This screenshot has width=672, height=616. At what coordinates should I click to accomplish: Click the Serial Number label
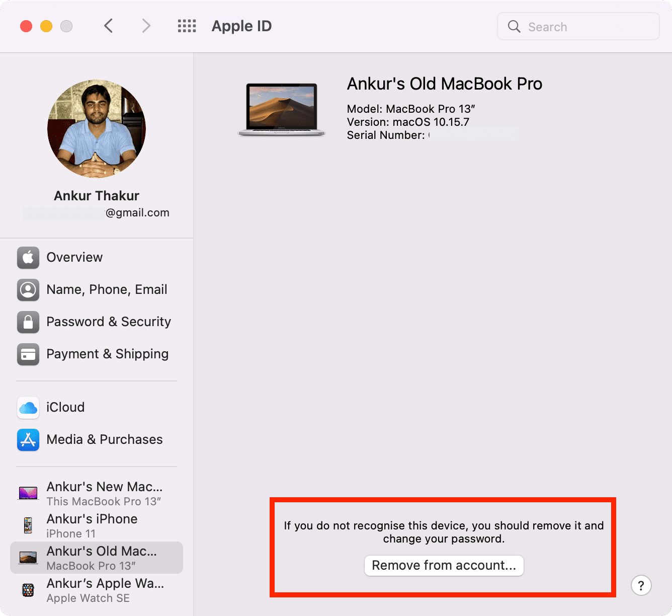click(386, 135)
